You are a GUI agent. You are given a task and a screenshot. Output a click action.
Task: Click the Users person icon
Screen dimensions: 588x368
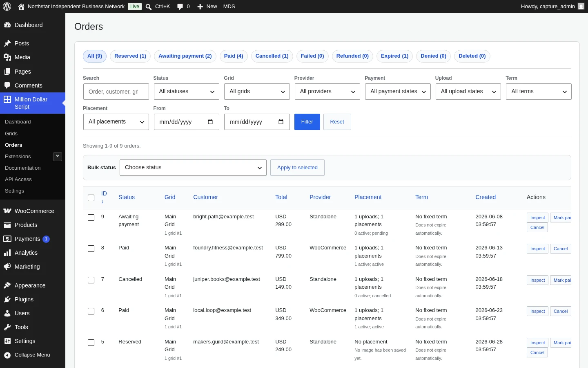[x=7, y=313]
